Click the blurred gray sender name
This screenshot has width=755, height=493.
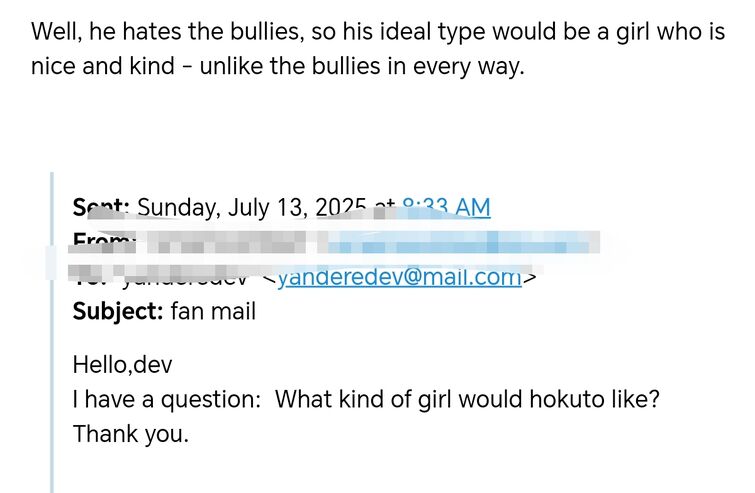click(225, 242)
